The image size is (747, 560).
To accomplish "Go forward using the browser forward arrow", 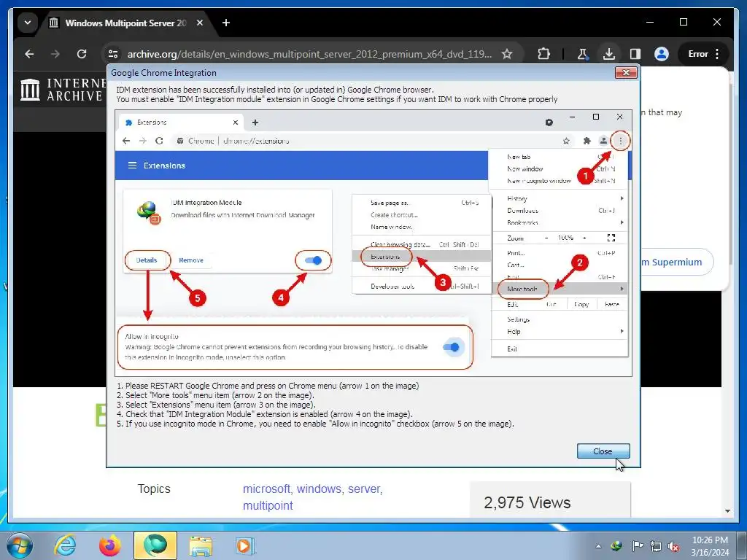I will 55,54.
